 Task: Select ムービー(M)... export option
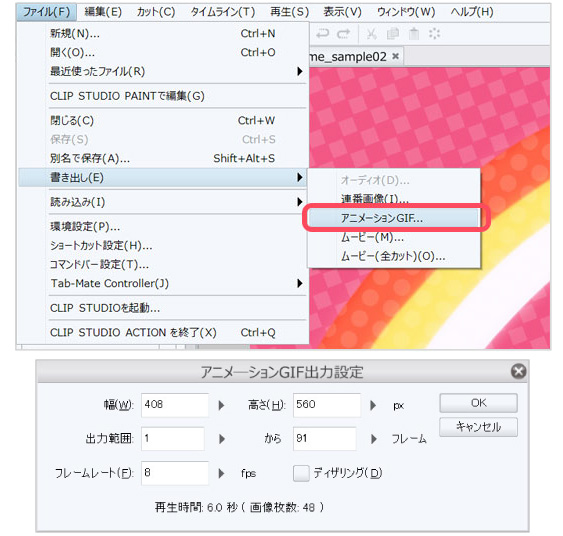pyautogui.click(x=394, y=237)
